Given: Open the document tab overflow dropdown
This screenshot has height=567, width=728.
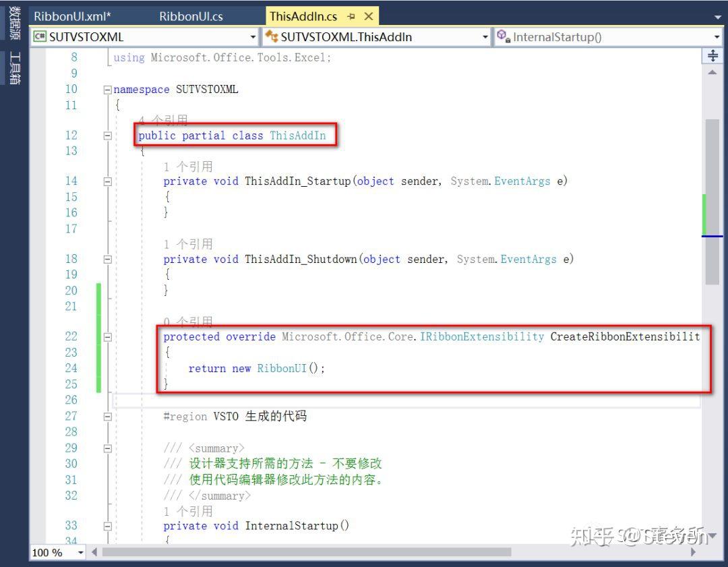Looking at the screenshot, I should 717,17.
